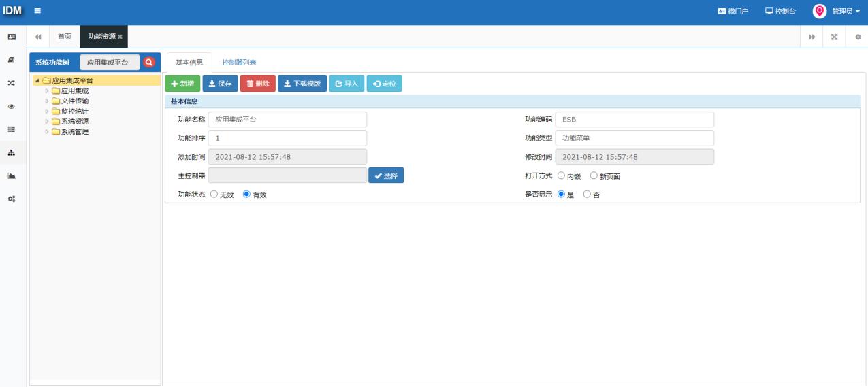
Task: Click the pink user avatar icon
Action: [x=820, y=11]
